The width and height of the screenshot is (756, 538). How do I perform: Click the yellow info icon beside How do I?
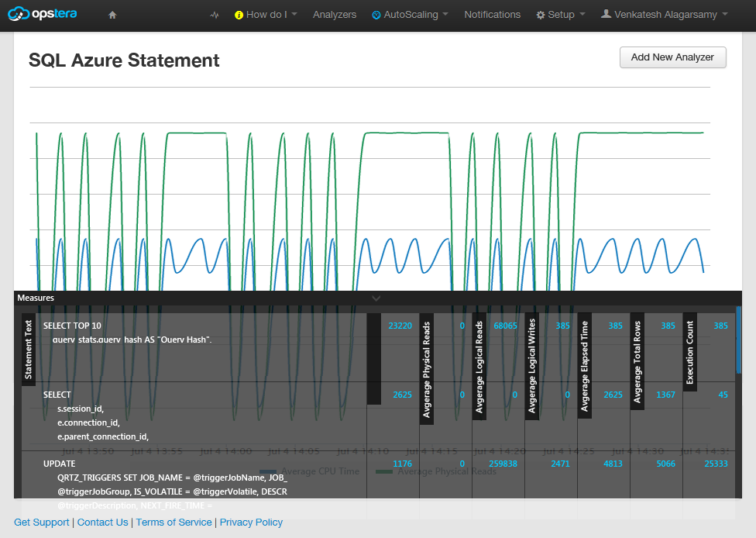tap(239, 15)
